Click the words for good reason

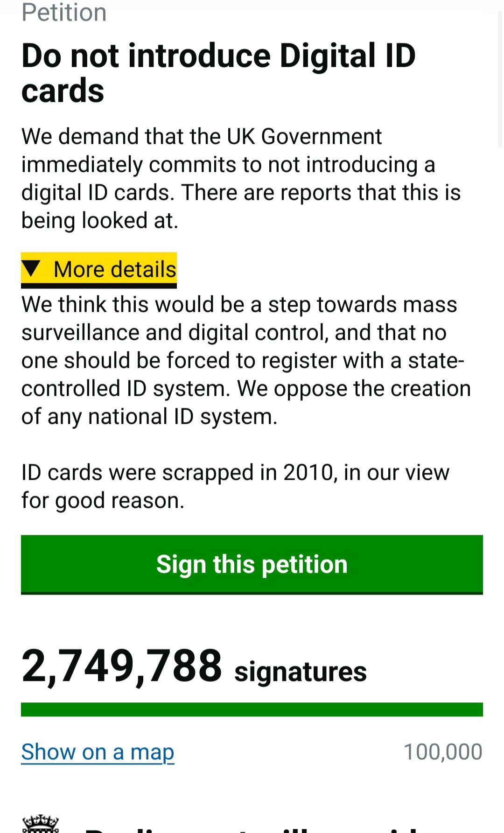103,501
